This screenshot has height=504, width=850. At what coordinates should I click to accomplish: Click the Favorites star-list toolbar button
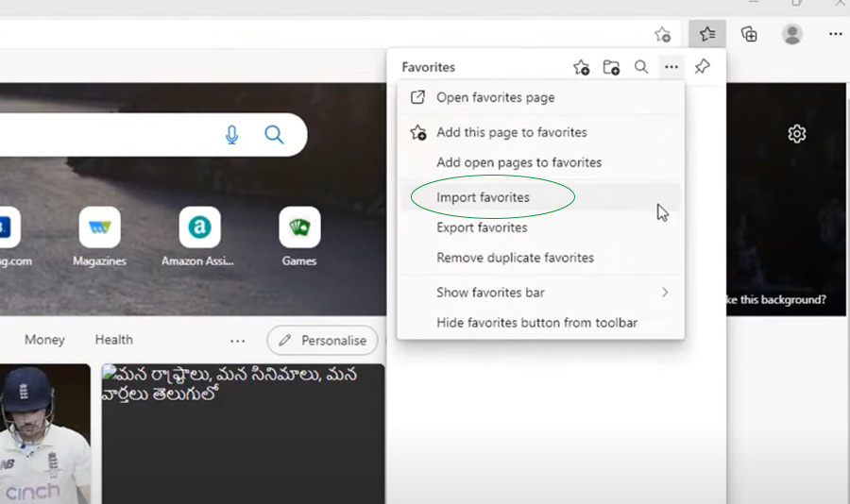click(707, 34)
